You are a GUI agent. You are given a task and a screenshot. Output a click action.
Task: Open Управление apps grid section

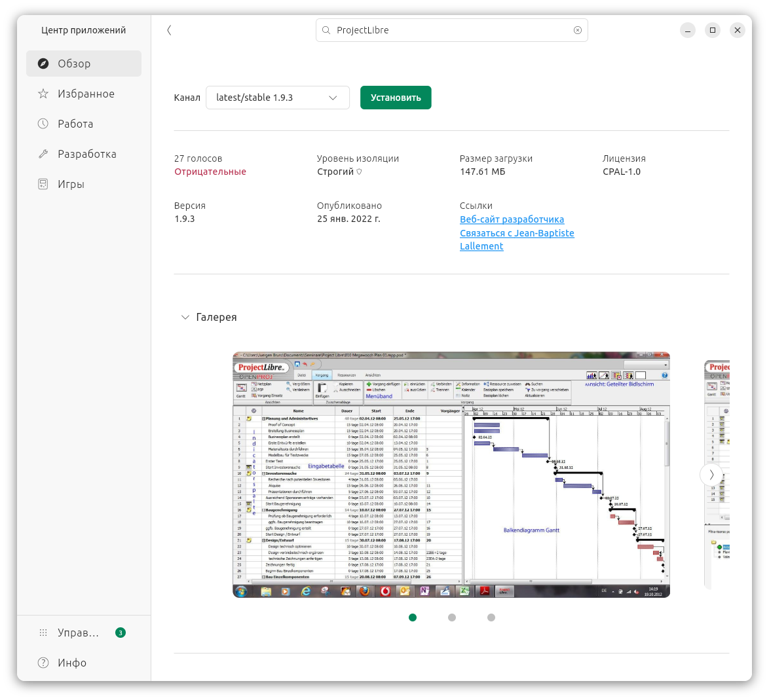[x=77, y=633]
